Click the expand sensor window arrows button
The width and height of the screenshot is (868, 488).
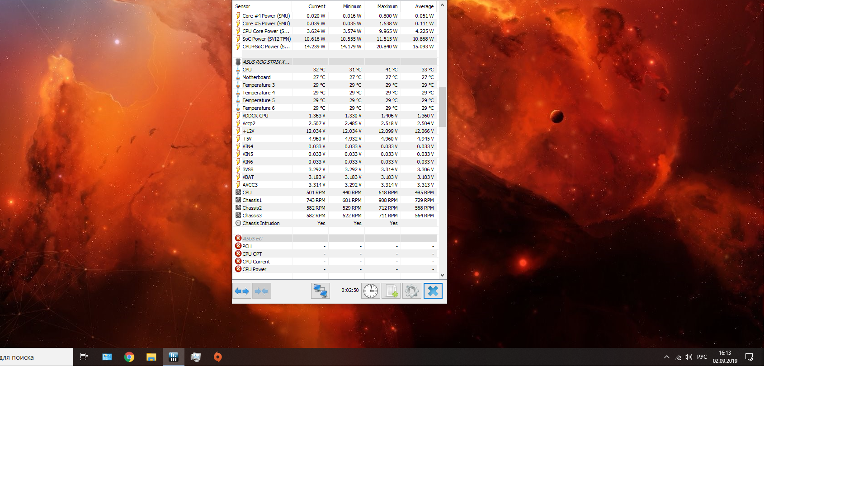[242, 291]
